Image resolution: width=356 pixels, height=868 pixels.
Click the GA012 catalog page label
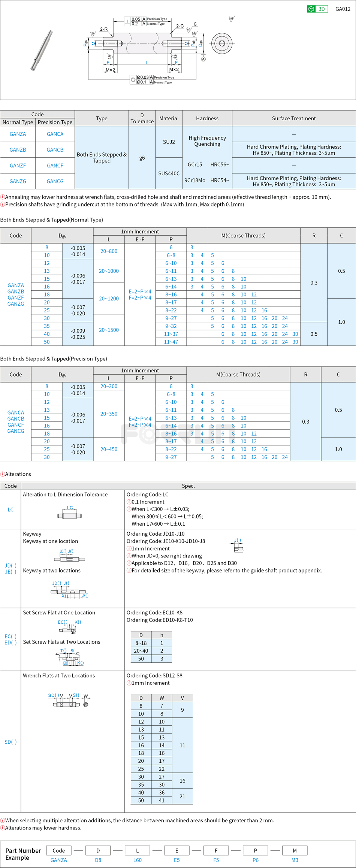(x=343, y=9)
